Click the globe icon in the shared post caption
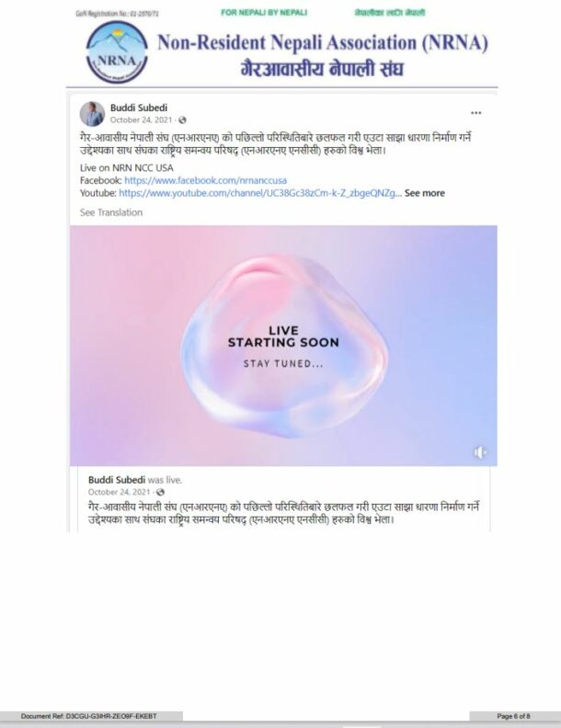Image resolution: width=561 pixels, height=728 pixels. tap(160, 492)
